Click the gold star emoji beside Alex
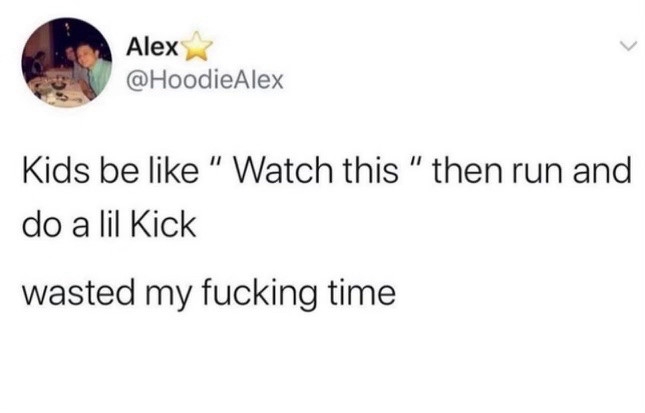The height and width of the screenshot is (413, 645). tap(197, 46)
